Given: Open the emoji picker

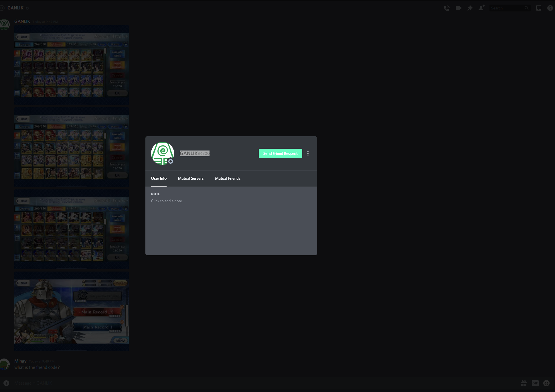Looking at the screenshot, I should (546, 383).
